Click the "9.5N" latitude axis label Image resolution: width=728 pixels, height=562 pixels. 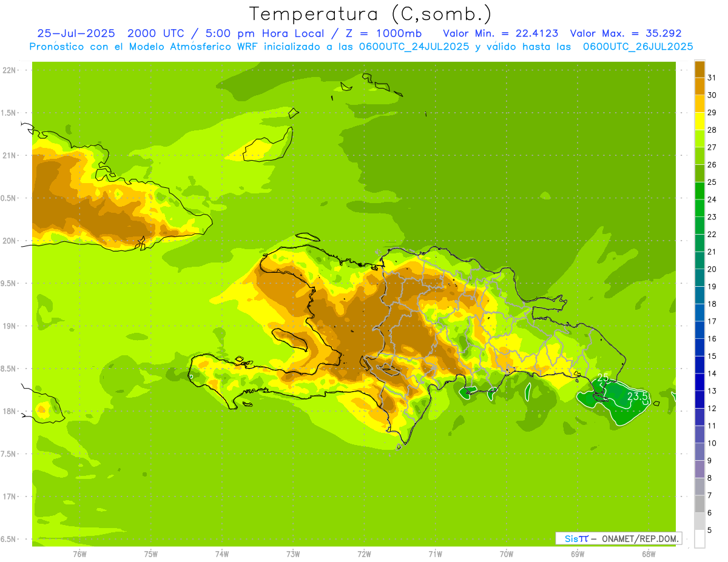(9, 283)
